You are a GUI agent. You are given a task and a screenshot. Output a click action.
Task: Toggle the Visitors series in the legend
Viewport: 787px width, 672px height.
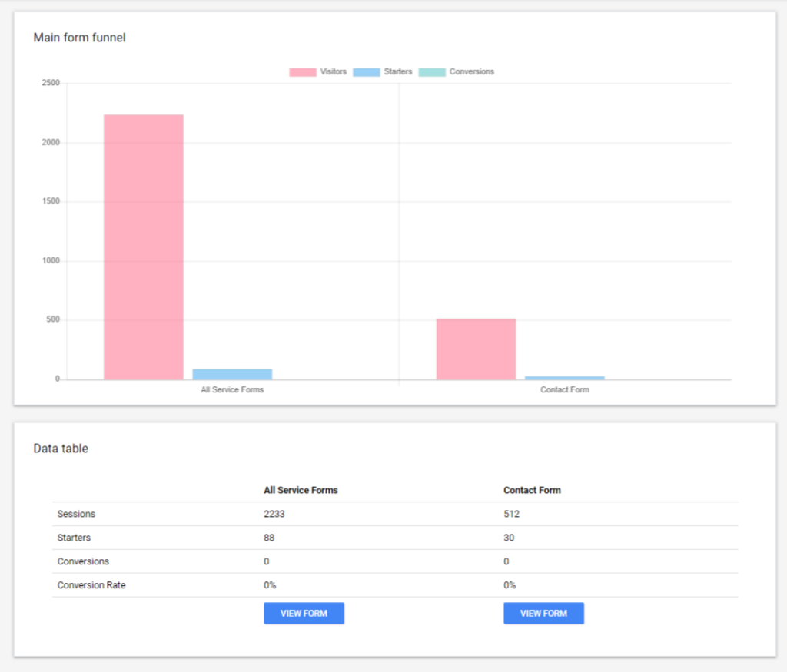tap(333, 71)
